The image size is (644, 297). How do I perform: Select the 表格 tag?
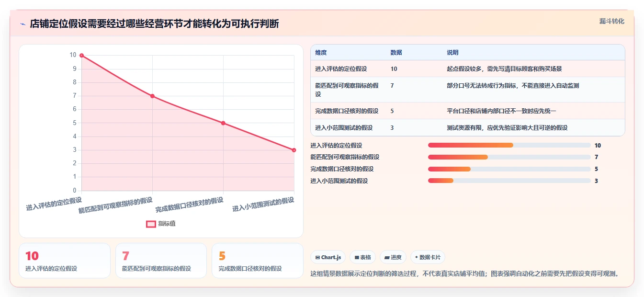tap(362, 257)
